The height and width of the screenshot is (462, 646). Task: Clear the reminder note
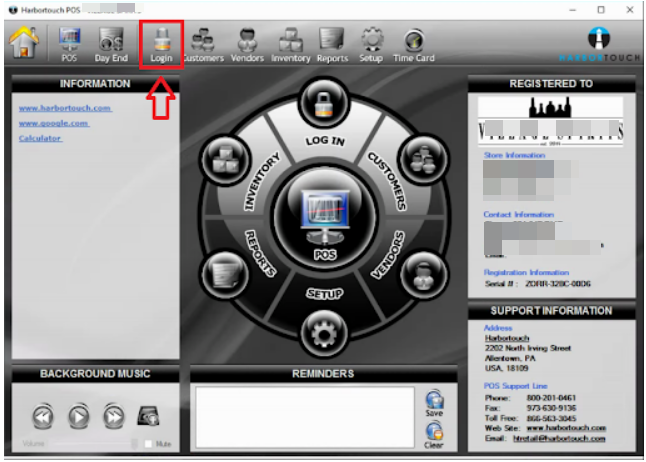pos(434,435)
